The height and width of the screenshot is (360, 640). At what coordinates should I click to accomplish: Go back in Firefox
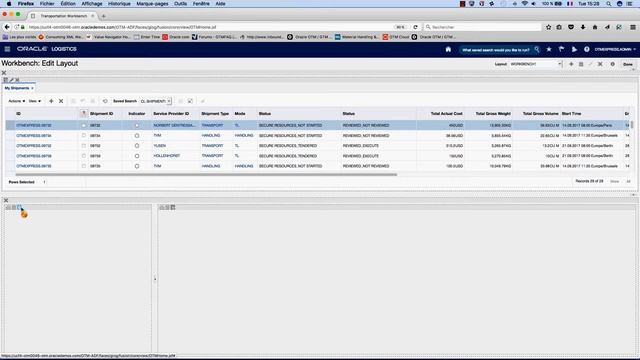tap(7, 27)
